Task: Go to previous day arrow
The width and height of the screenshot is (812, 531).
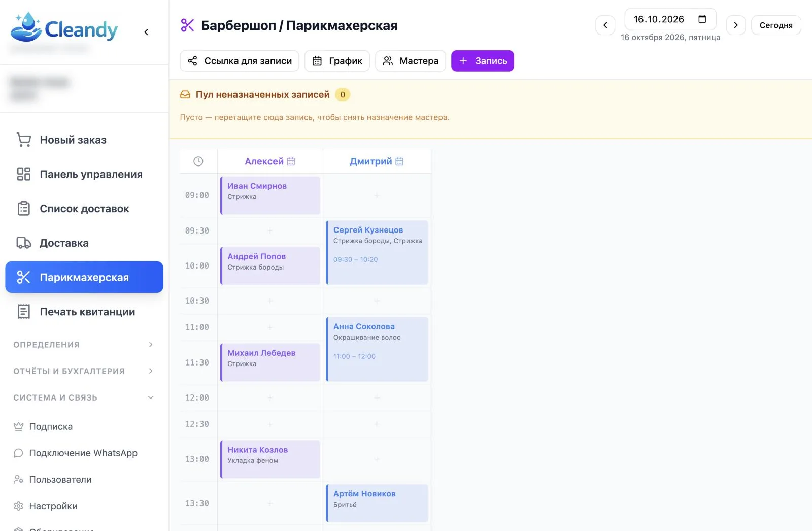Action: coord(605,25)
